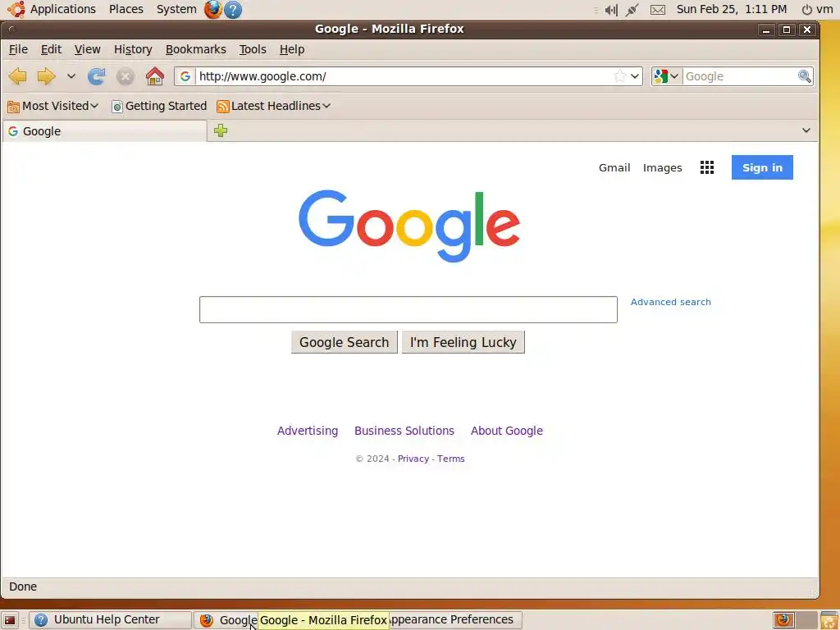The width and height of the screenshot is (840, 630).
Task: Expand the address bar URL history dropdown
Action: click(635, 76)
